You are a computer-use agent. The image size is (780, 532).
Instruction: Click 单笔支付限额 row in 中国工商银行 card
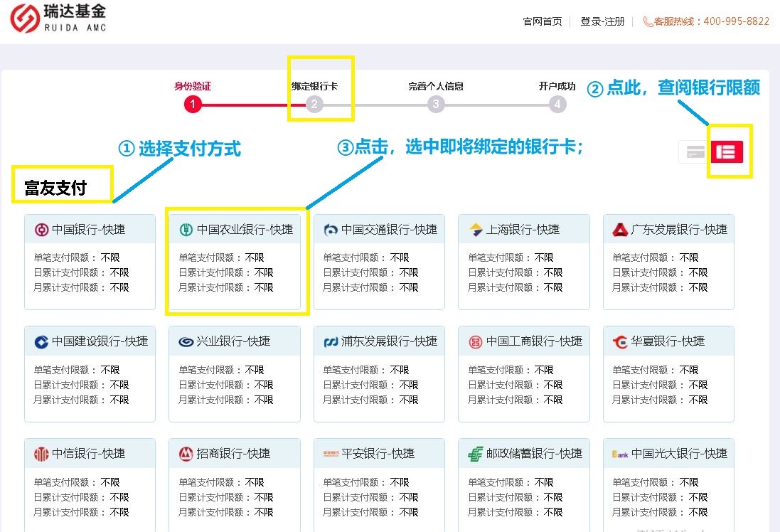[x=511, y=370]
